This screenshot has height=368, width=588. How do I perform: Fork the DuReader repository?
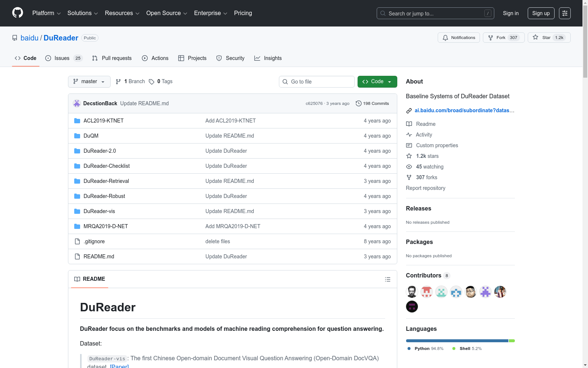(503, 38)
